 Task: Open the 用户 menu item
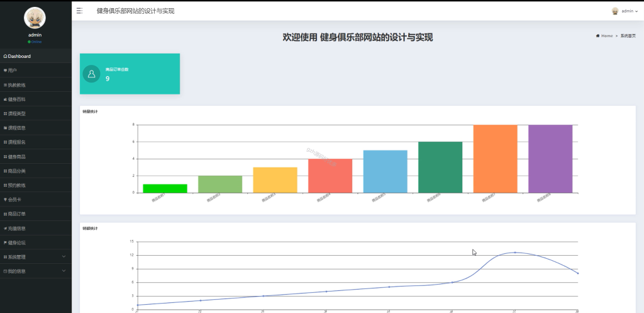pos(36,71)
